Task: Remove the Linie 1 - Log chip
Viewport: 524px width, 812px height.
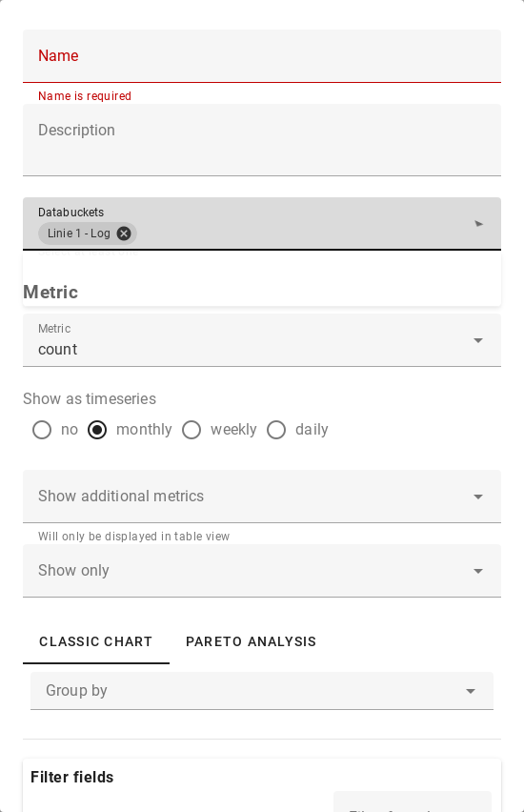Action: pyautogui.click(x=124, y=233)
